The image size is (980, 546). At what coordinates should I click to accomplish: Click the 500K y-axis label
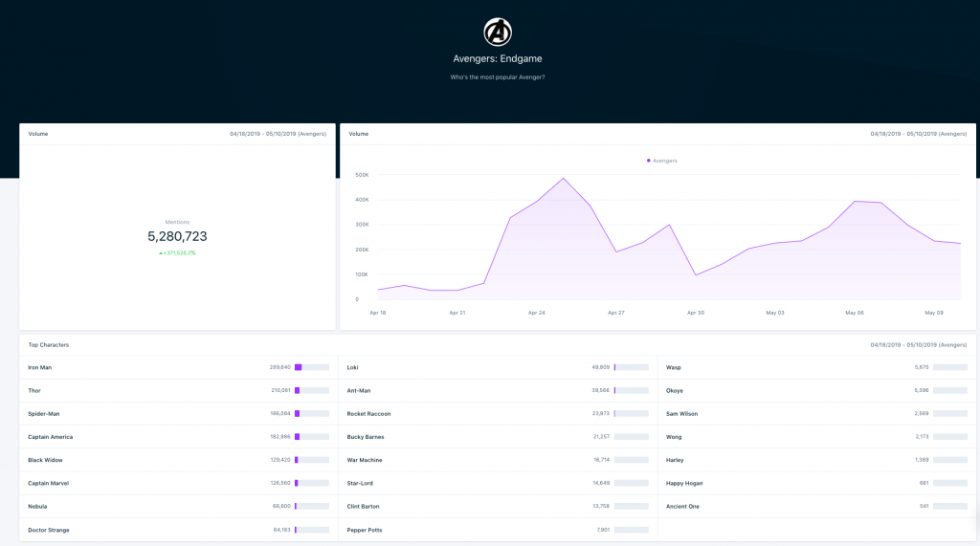[x=362, y=175]
